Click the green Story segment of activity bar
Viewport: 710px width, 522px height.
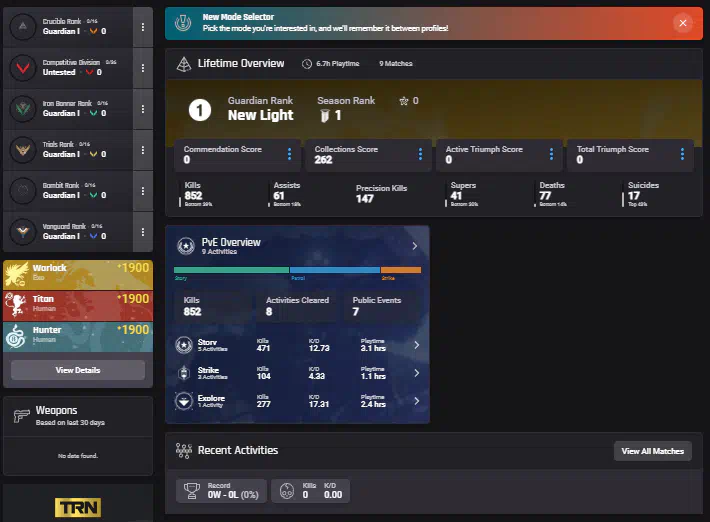[231, 270]
